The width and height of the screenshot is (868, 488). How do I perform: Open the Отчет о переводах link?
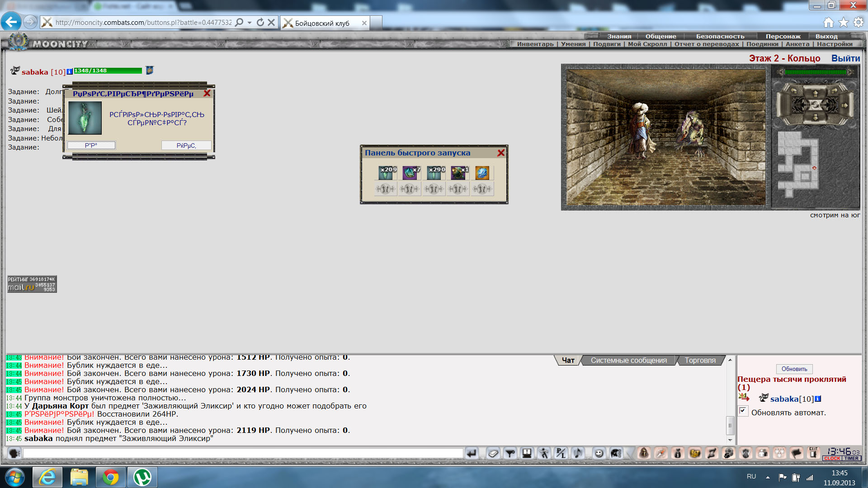click(x=707, y=44)
